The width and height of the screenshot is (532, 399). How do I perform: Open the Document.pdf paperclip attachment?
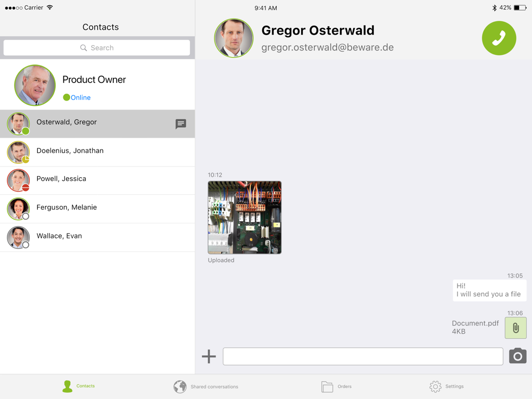pyautogui.click(x=516, y=328)
